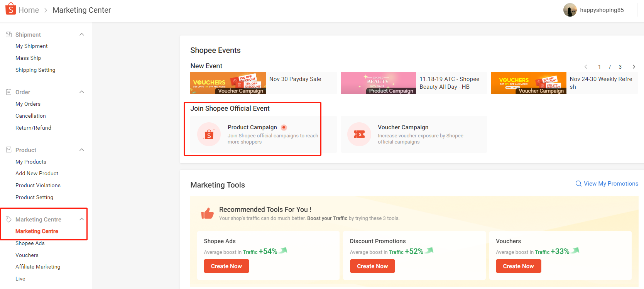The width and height of the screenshot is (644, 289).
Task: Click the Voucher Campaign ticket icon
Action: 359,134
